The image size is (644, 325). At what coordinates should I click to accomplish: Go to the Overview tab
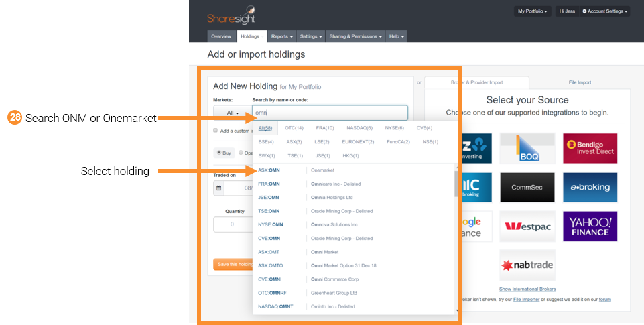(x=221, y=36)
